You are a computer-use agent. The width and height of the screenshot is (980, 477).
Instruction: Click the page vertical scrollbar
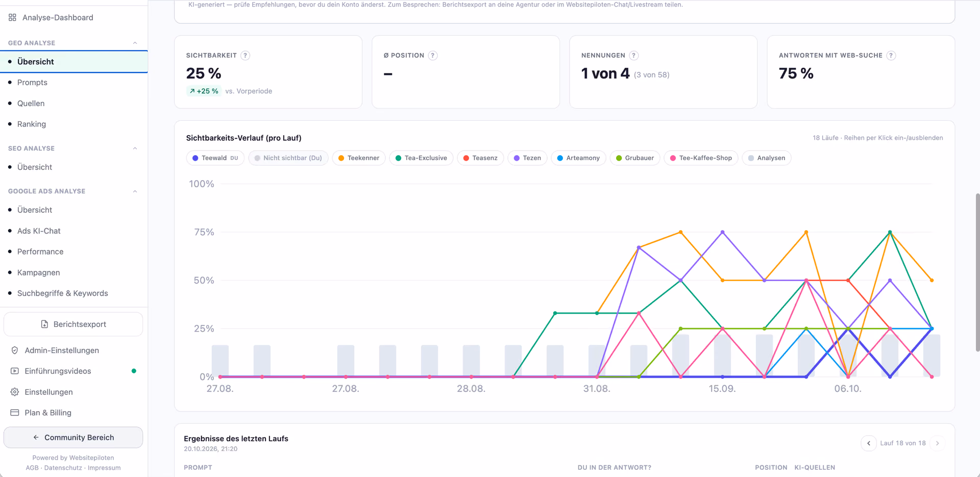tap(977, 272)
